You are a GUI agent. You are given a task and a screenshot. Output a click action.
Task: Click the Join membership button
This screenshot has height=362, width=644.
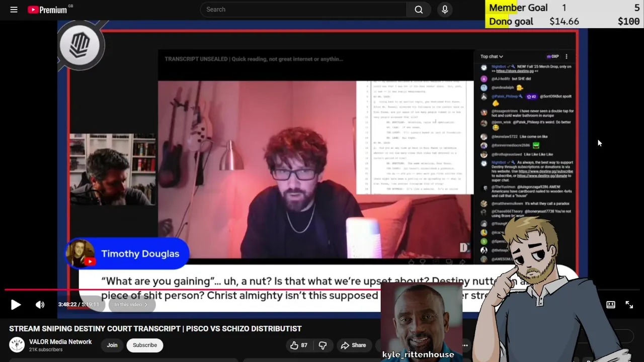[x=112, y=345]
